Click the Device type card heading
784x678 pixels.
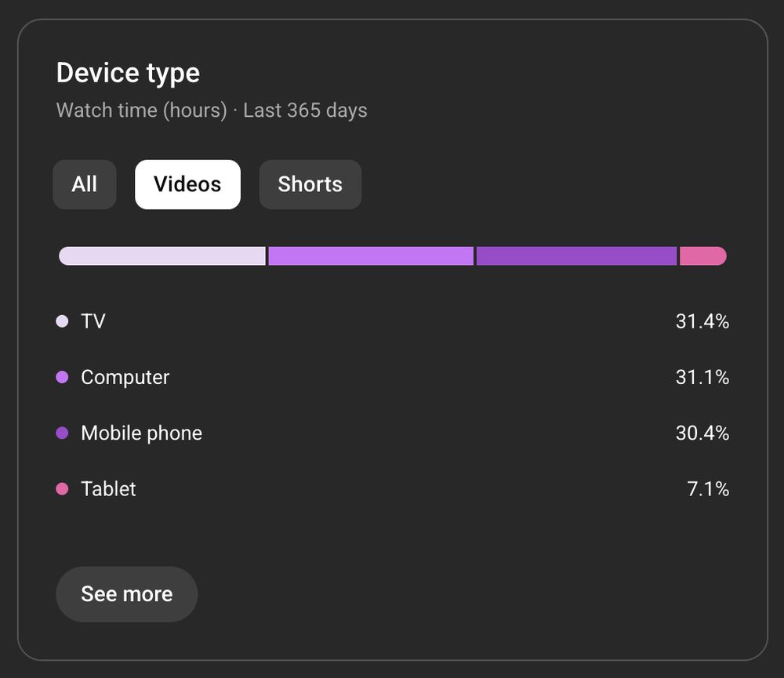click(x=128, y=74)
